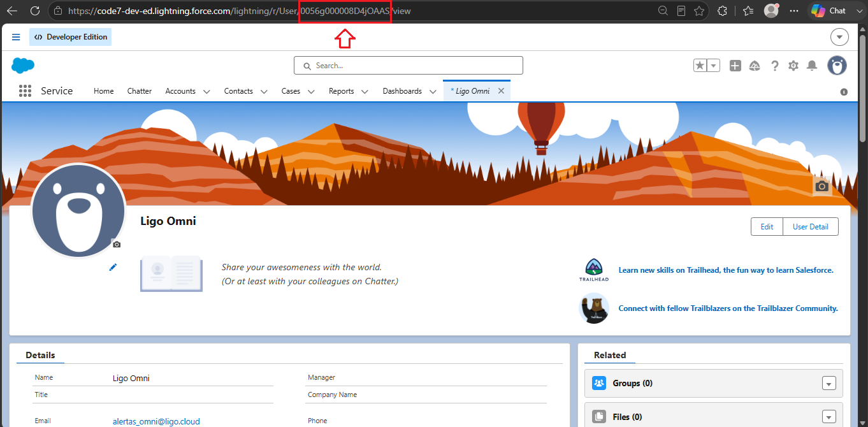Click site info lock icon in address bar
Image resolution: width=868 pixels, height=427 pixels.
pyautogui.click(x=58, y=11)
